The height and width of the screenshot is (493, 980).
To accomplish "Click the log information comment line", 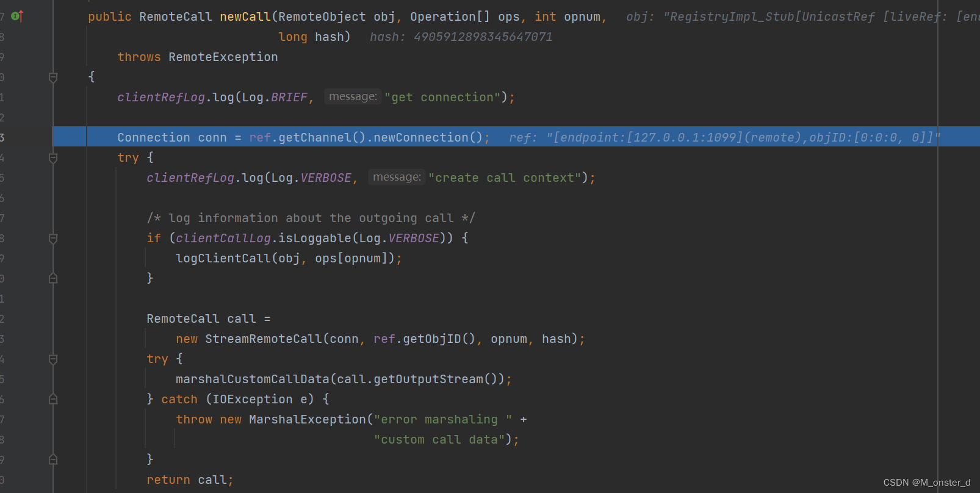I will pos(311,218).
